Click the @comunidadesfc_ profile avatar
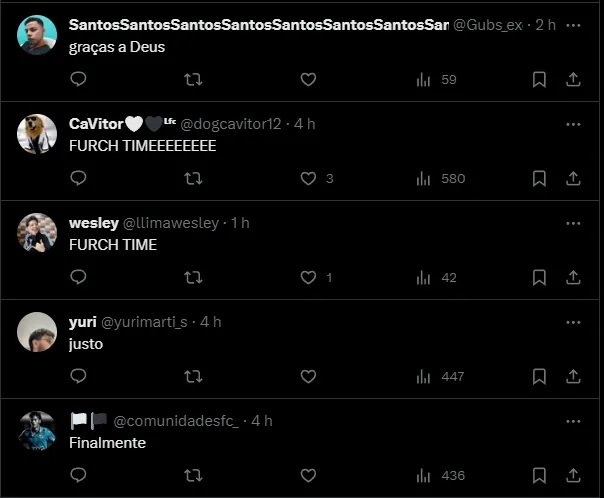This screenshot has height=498, width=604. pos(37,431)
